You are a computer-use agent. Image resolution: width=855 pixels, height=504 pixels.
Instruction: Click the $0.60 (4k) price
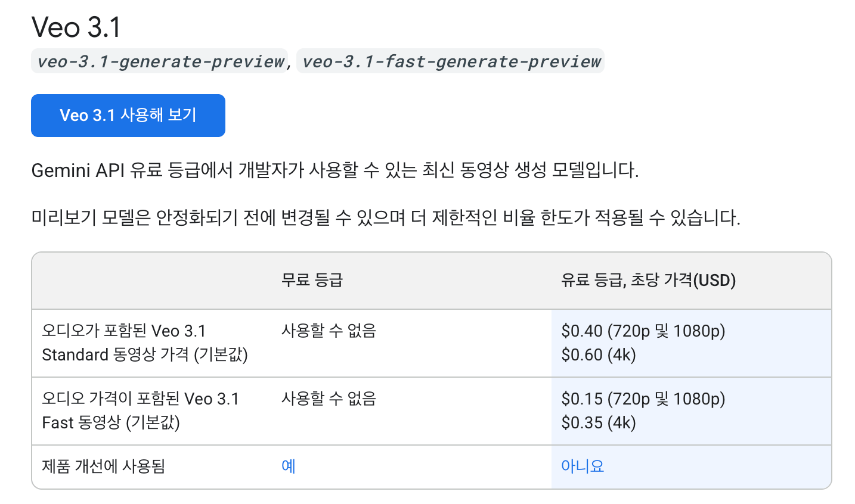tap(598, 354)
